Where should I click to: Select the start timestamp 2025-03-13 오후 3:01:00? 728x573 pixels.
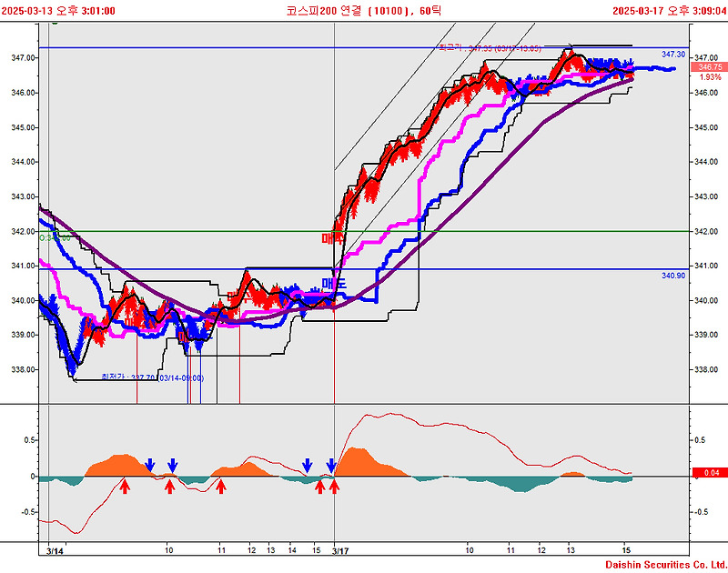(58, 11)
